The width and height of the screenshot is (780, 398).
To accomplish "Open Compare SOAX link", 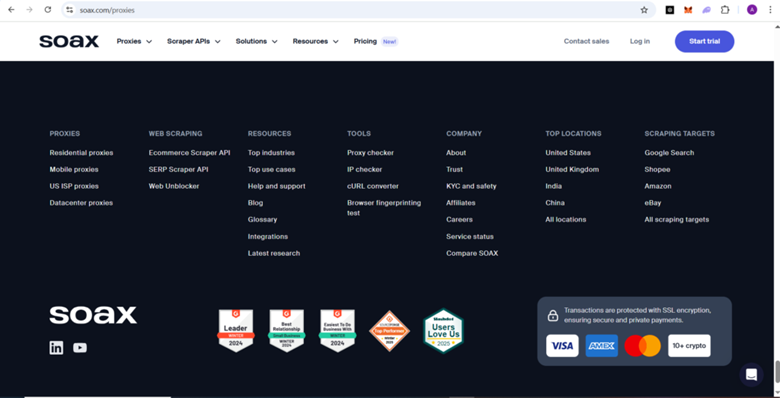I will 472,253.
